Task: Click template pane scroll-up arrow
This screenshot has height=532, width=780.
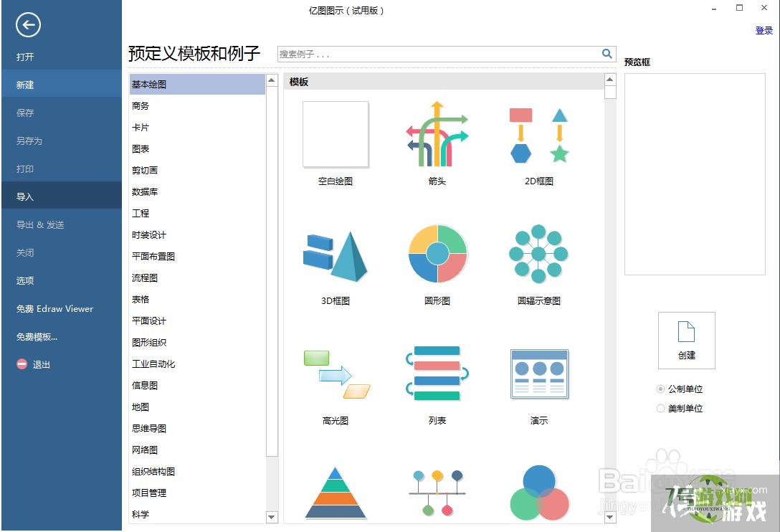Action: [x=610, y=80]
